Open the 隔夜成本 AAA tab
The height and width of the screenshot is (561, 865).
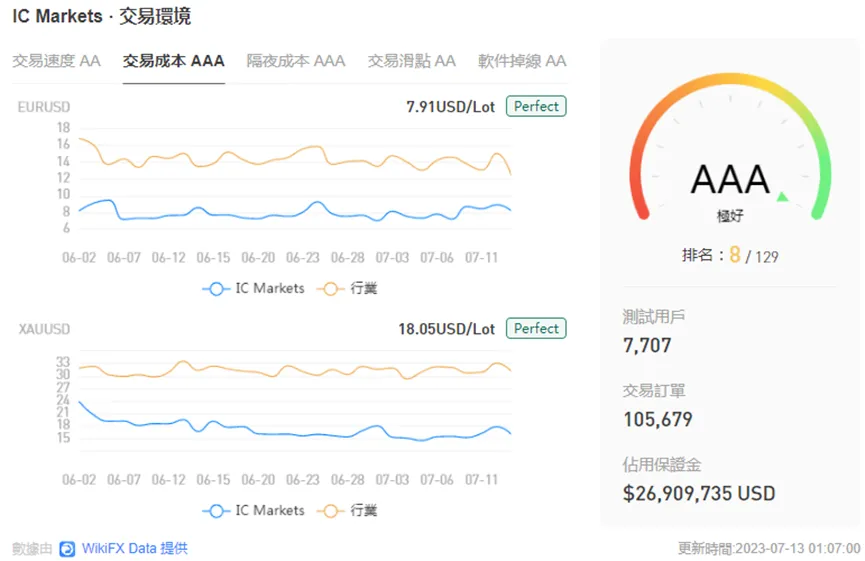pos(296,61)
